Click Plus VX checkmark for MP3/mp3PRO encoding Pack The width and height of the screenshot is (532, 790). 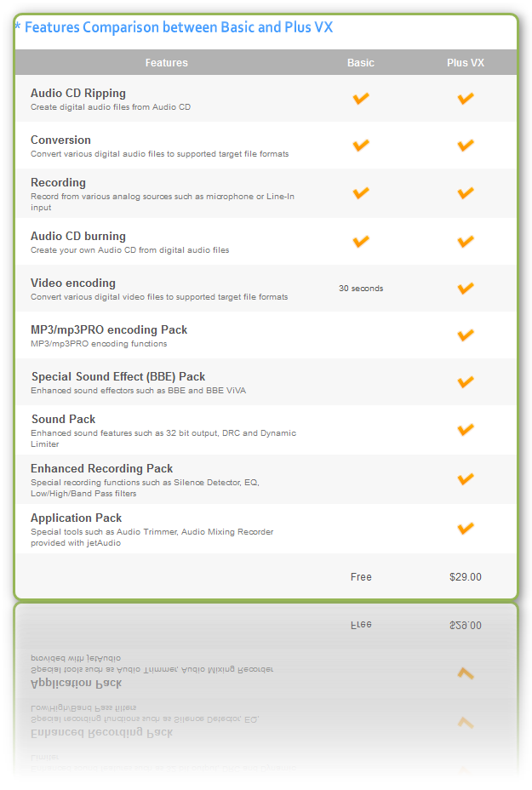[x=466, y=335]
